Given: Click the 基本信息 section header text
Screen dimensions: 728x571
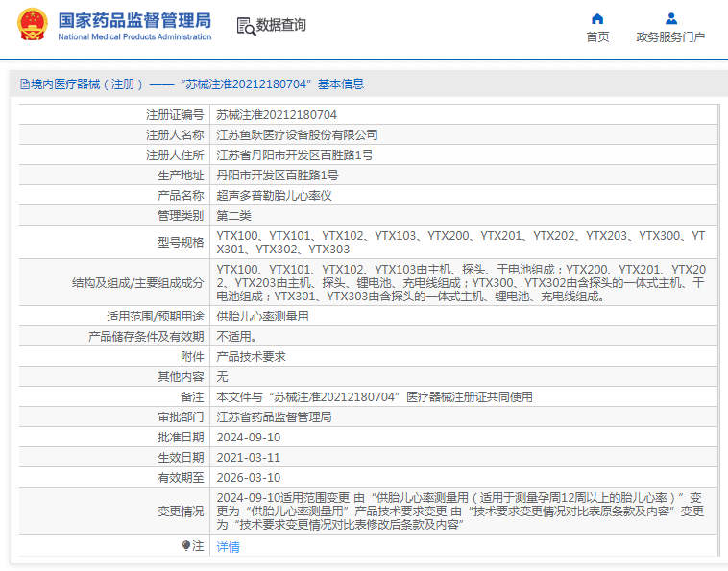Looking at the screenshot, I should coord(341,83).
